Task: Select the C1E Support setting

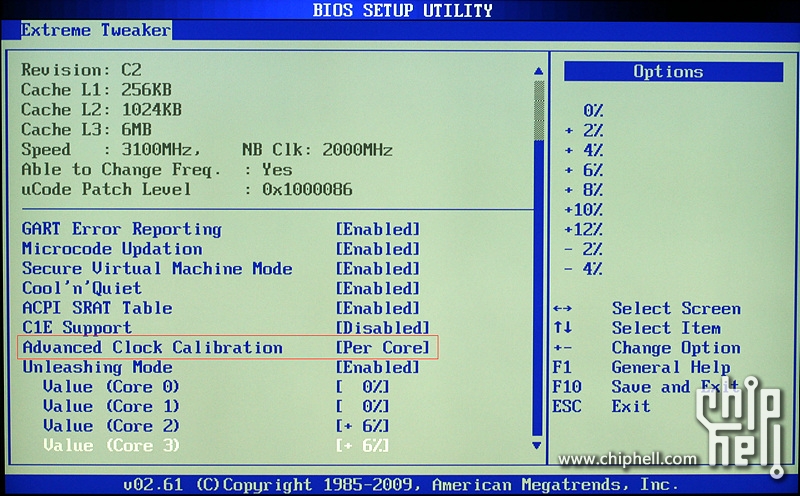Action: coord(77,328)
